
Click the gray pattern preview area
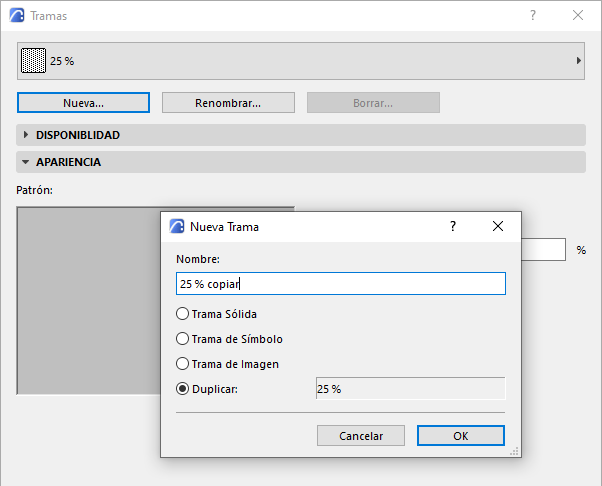tap(88, 300)
